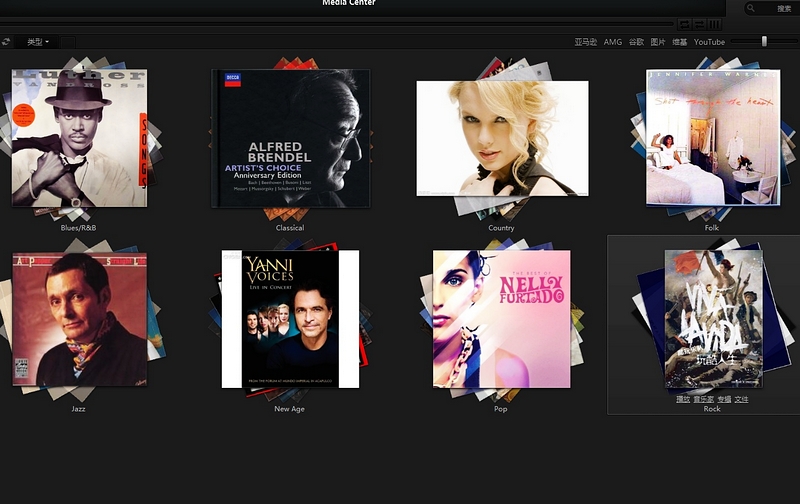Click the Country genre label

[501, 228]
